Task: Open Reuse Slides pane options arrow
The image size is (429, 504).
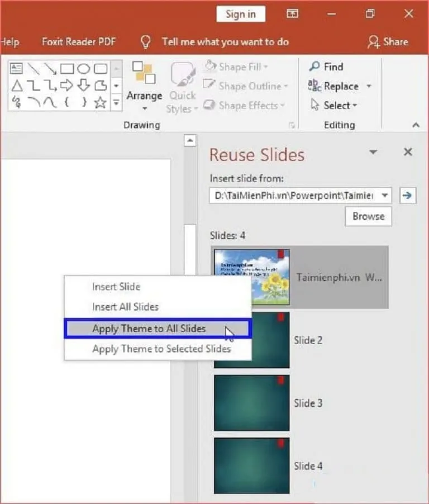Action: [x=373, y=152]
